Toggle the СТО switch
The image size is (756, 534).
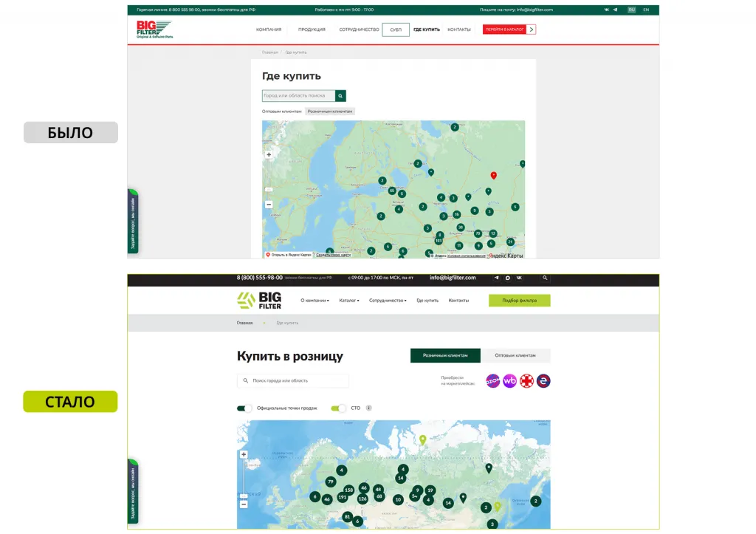338,408
